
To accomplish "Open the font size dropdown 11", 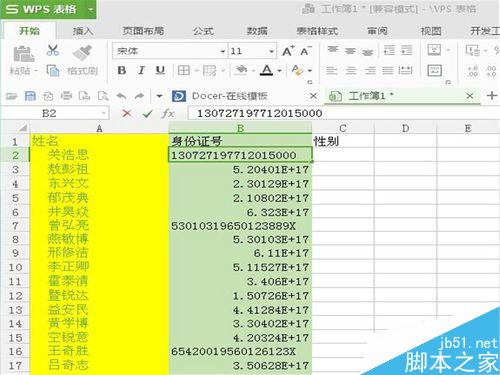I will tap(271, 51).
